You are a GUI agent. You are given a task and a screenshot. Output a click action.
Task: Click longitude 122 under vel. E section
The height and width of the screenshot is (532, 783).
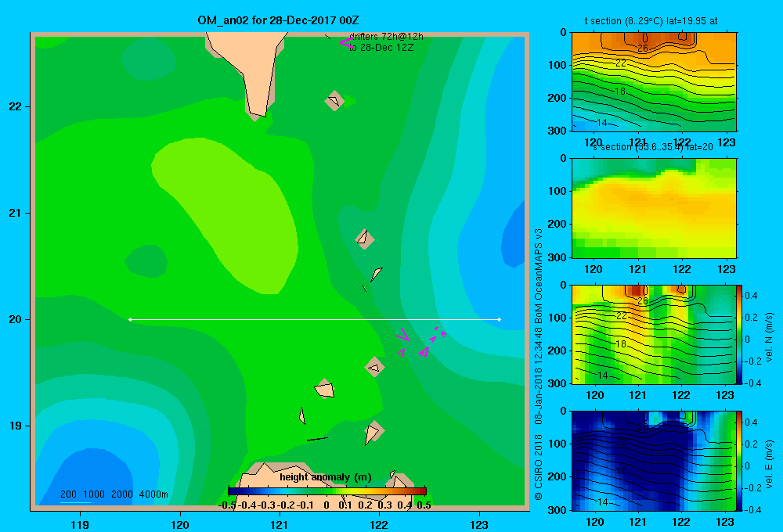click(x=682, y=522)
